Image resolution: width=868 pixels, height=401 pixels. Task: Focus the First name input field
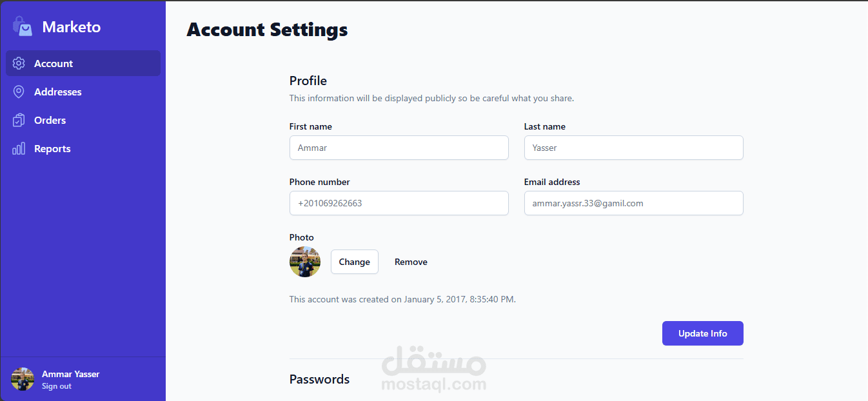coord(399,148)
